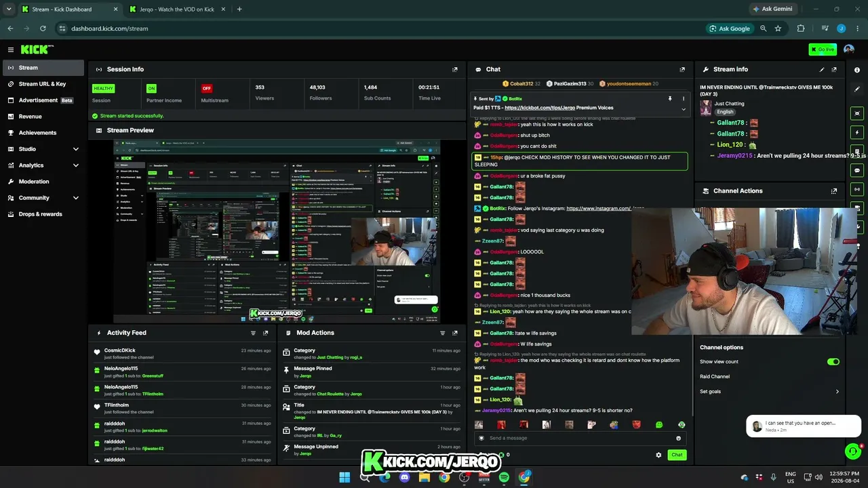The width and height of the screenshot is (868, 488).
Task: Open a new browser tab
Action: 239,9
